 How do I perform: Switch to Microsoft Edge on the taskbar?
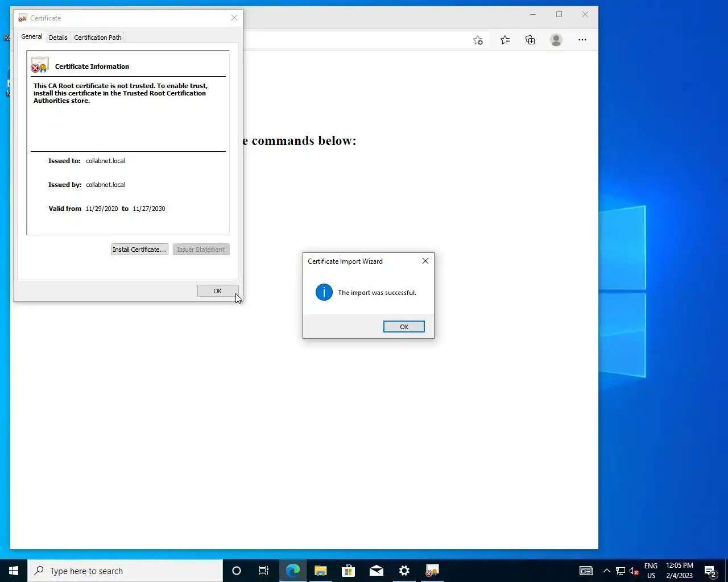293,571
